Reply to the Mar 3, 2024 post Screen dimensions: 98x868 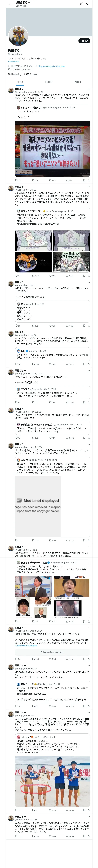[16, 402]
